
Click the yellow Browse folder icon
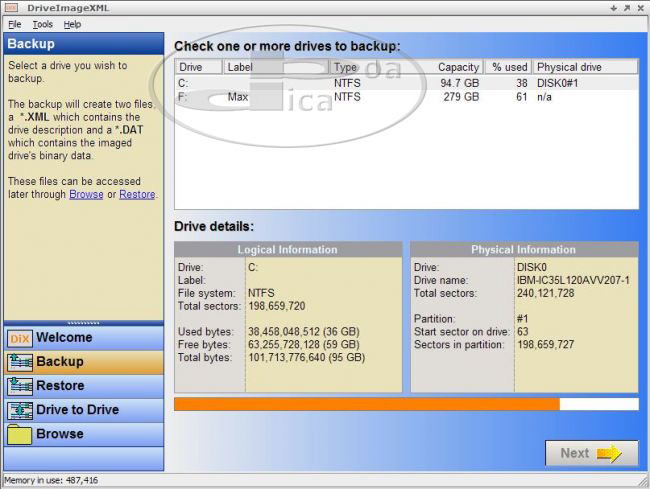(20, 435)
